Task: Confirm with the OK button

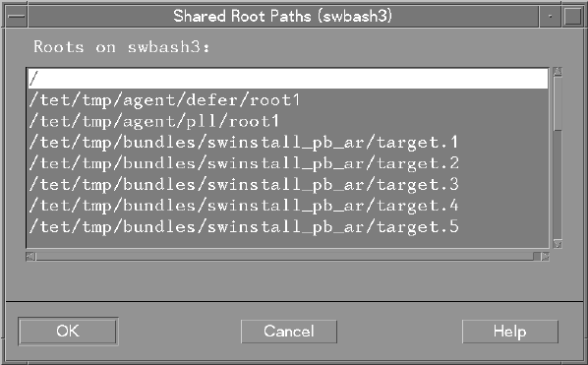Action: (x=68, y=332)
